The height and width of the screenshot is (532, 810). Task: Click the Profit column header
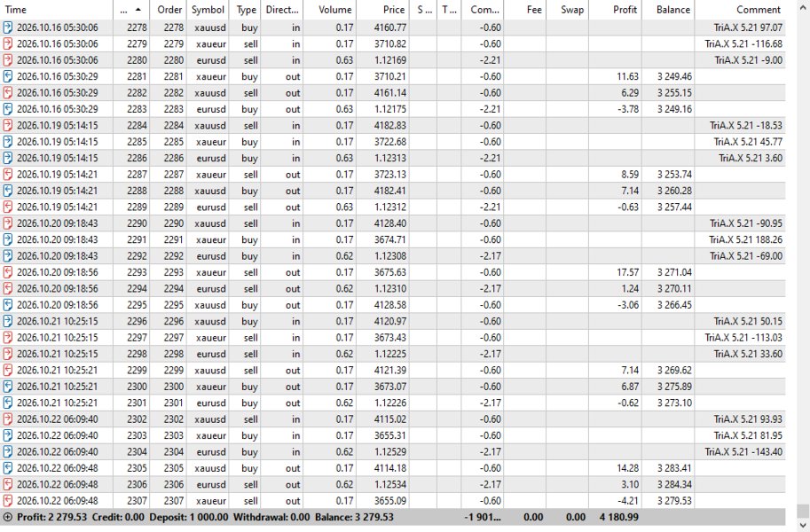click(615, 9)
